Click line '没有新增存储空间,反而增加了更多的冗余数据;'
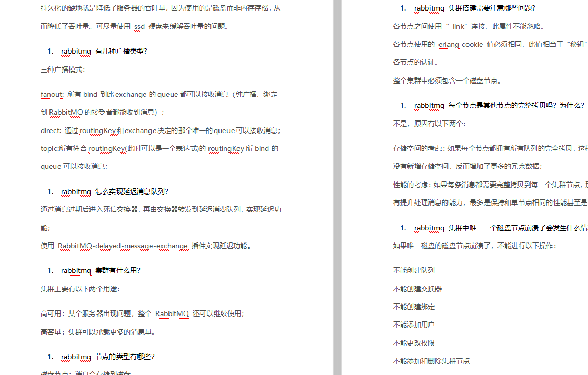The width and height of the screenshot is (588, 375). point(467,166)
